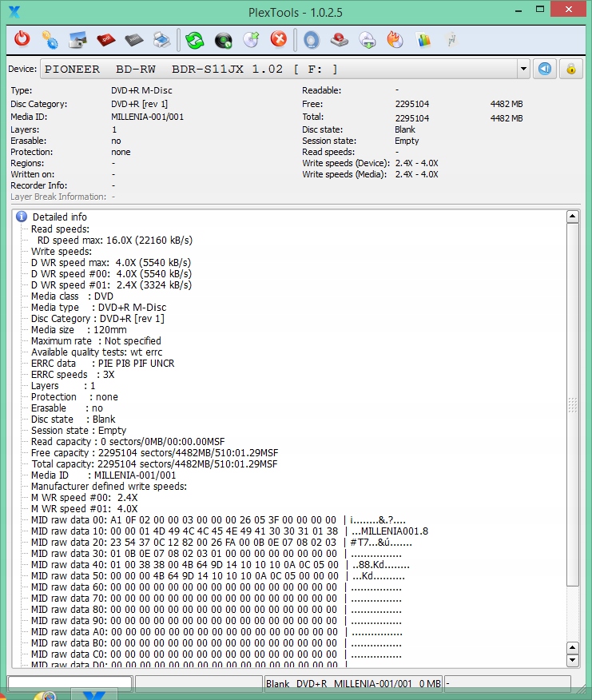Toggle the padlock drive lock button

tap(571, 69)
